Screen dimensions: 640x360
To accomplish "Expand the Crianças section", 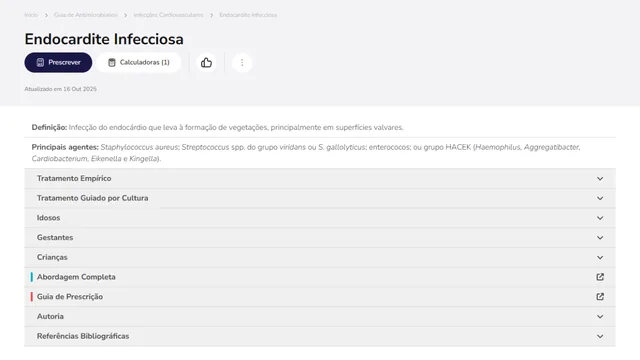I will point(320,257).
